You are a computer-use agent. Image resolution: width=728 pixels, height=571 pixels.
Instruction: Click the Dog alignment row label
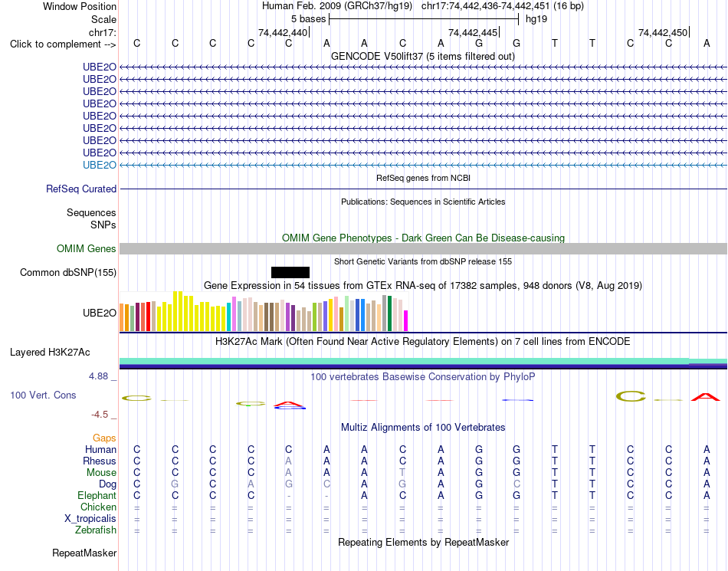click(107, 484)
